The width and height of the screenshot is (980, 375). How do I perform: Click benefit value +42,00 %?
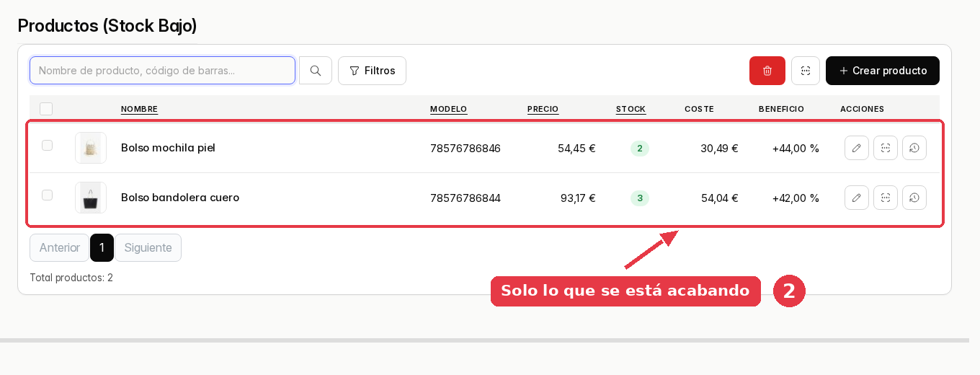[796, 198]
